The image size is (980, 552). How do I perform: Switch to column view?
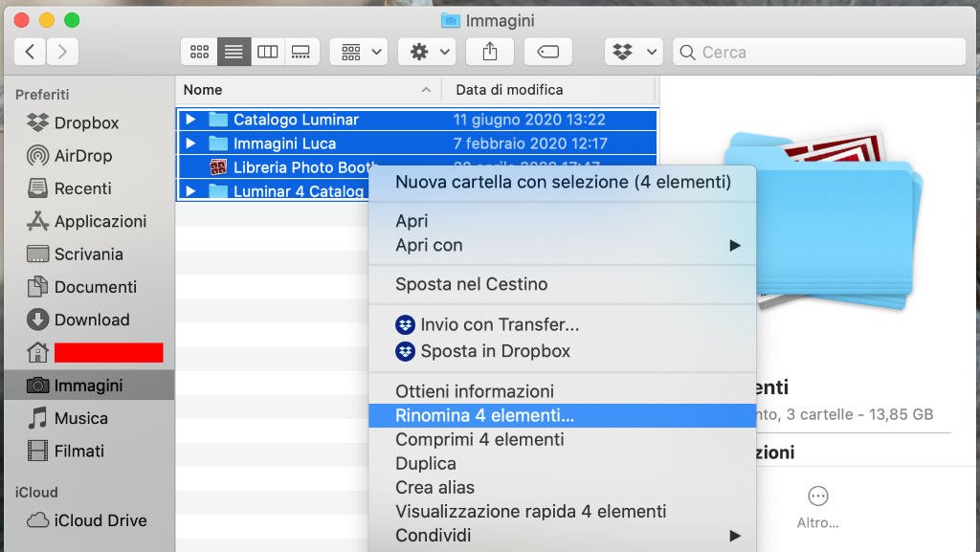point(268,52)
